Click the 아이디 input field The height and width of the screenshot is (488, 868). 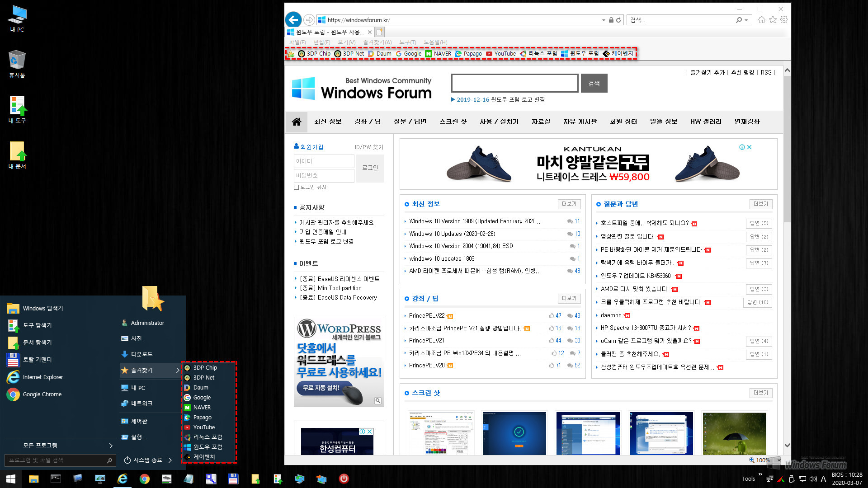pyautogui.click(x=324, y=161)
